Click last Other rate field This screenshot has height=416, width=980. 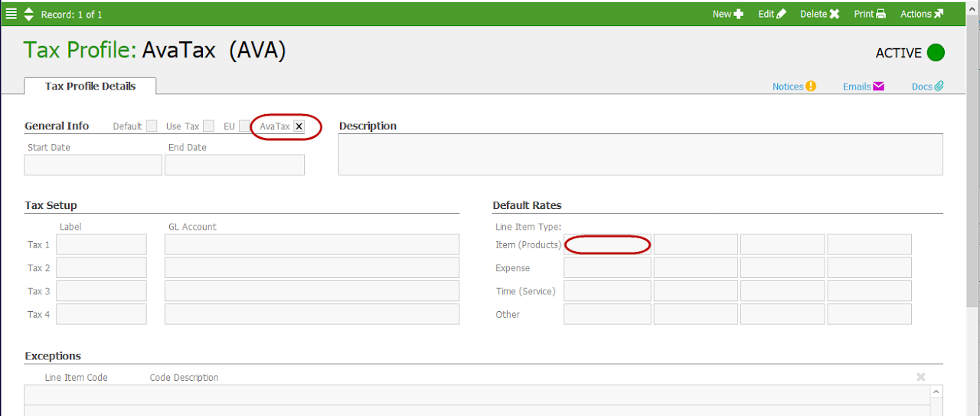click(870, 314)
